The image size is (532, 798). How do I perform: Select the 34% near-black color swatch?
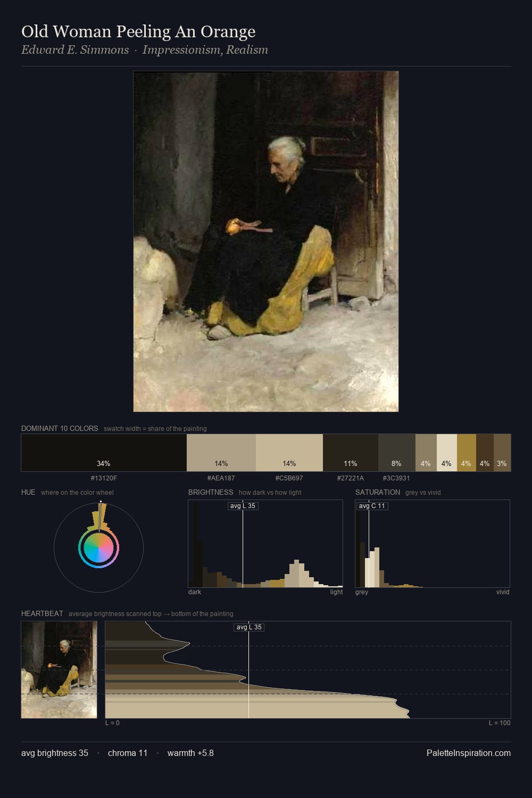click(104, 453)
